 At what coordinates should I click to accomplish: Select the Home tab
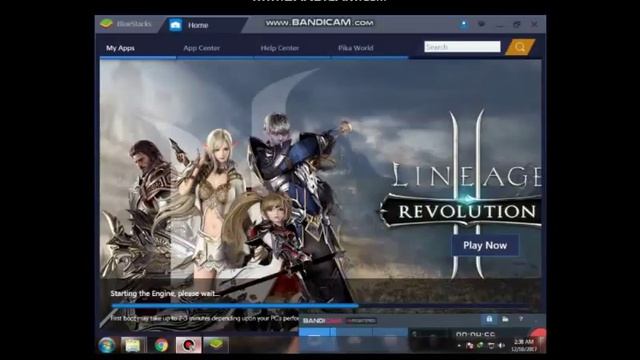coord(204,25)
